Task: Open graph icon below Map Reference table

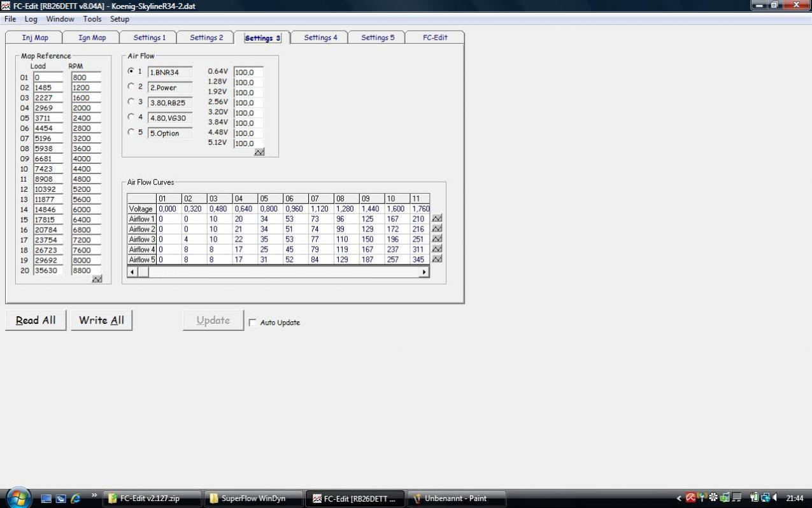Action: [x=97, y=279]
